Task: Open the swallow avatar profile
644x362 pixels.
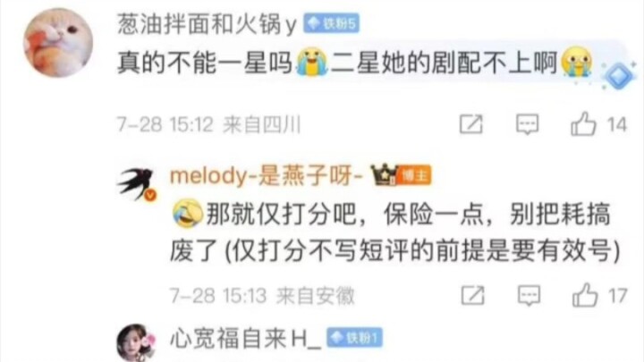Action: 137,184
